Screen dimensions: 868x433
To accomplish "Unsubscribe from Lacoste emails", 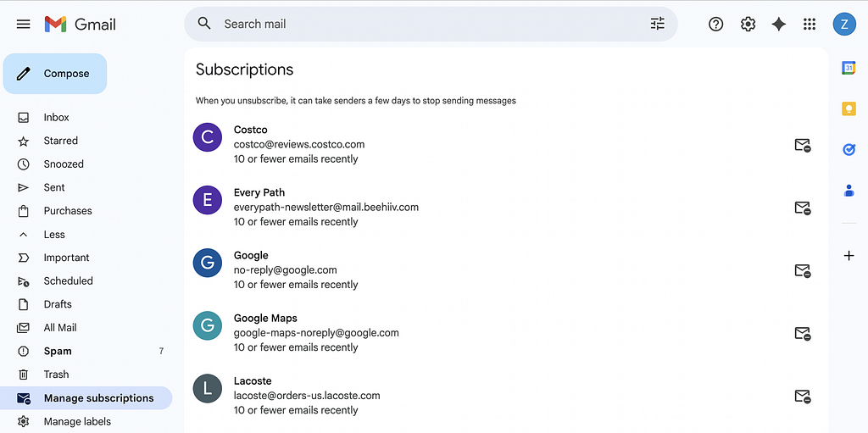I will [803, 397].
